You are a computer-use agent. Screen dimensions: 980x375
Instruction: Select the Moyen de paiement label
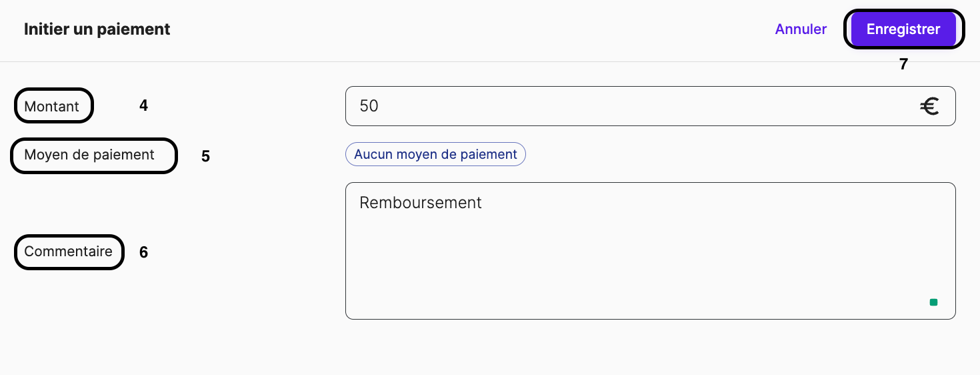point(89,155)
